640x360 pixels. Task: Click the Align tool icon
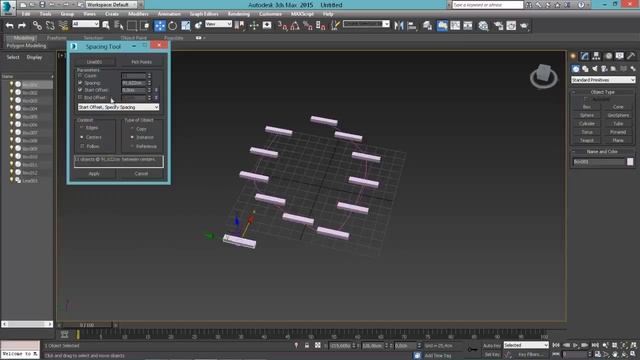coord(412,26)
